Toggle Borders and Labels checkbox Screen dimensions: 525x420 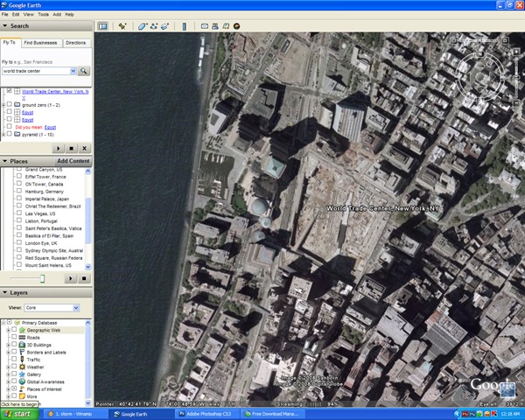[x=14, y=352]
